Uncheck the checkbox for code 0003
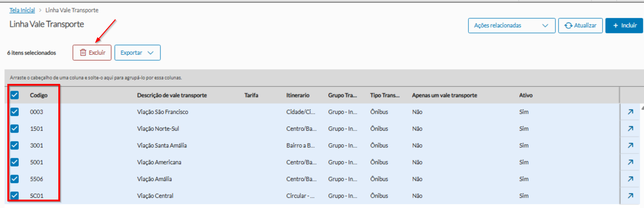Screen dimensions: 644x208 click(15, 112)
